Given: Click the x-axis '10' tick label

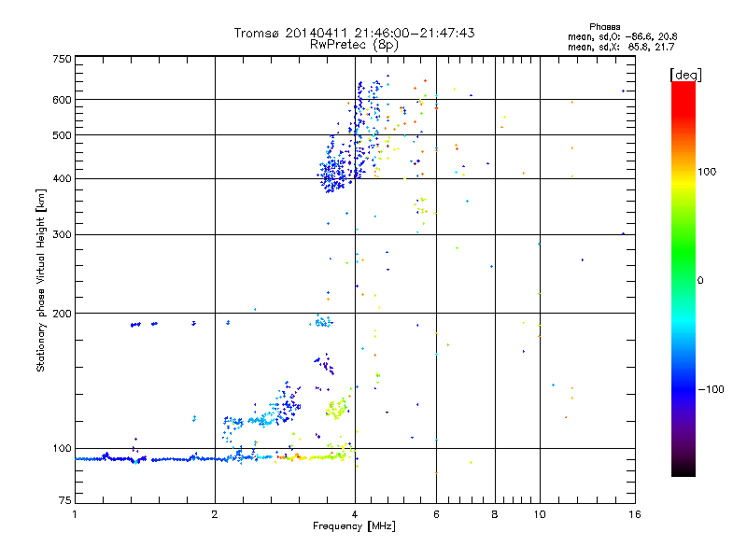Looking at the screenshot, I should click(540, 514).
